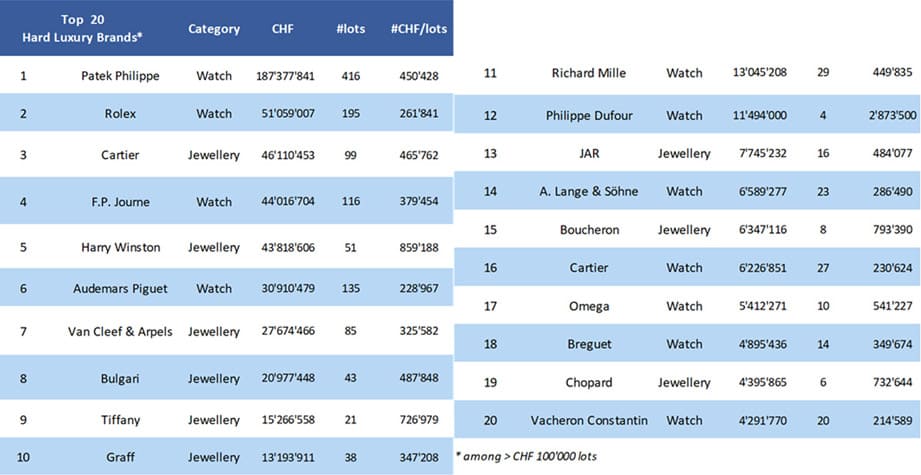Screen dimensions: 921x475
Task: Click the #CHF/lots column header
Action: tap(420, 29)
